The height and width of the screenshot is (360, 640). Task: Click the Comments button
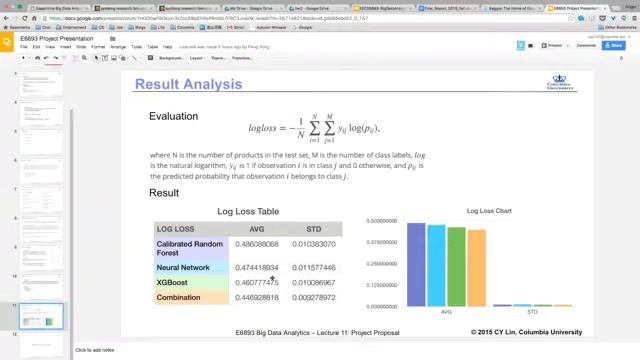[x=586, y=45]
